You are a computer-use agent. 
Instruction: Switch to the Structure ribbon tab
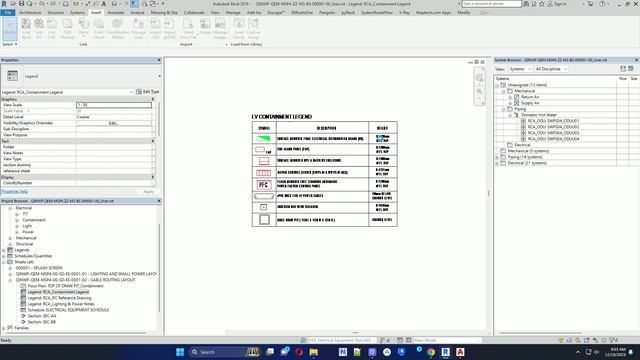click(56, 13)
